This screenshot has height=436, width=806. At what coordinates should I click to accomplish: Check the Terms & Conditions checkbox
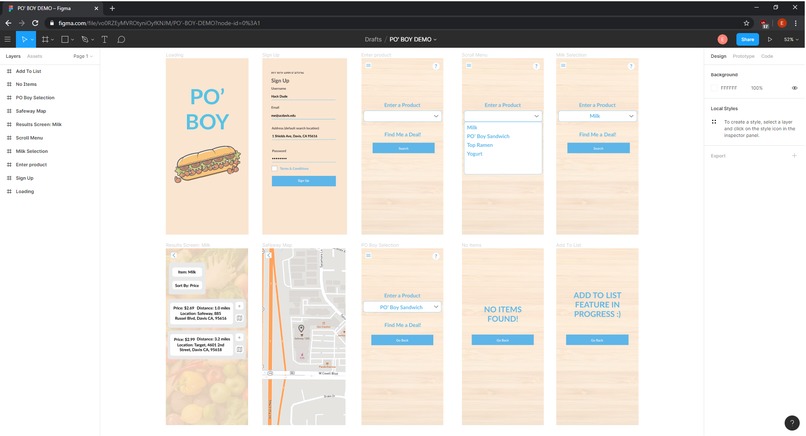pyautogui.click(x=274, y=168)
